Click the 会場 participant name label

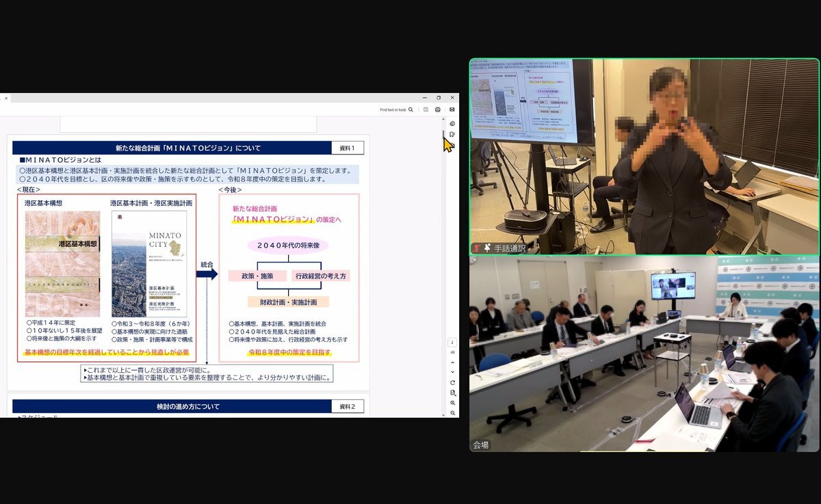tap(481, 445)
